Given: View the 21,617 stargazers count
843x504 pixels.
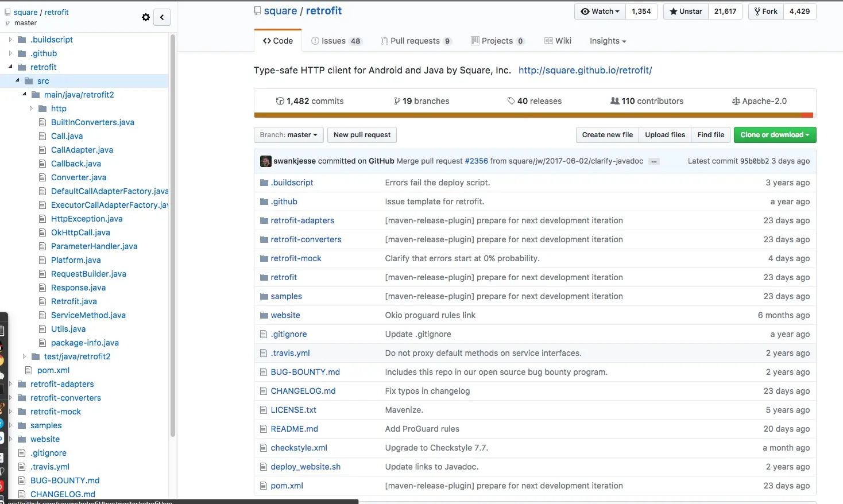Looking at the screenshot, I should point(725,11).
